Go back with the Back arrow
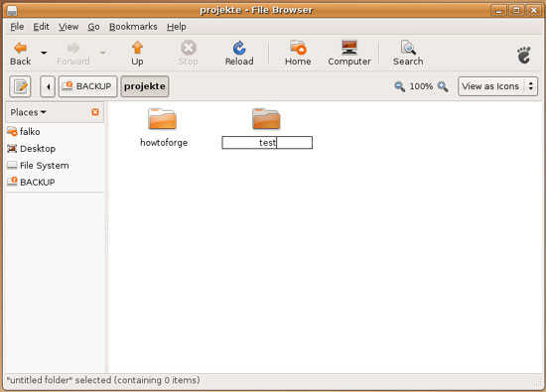 coord(20,54)
